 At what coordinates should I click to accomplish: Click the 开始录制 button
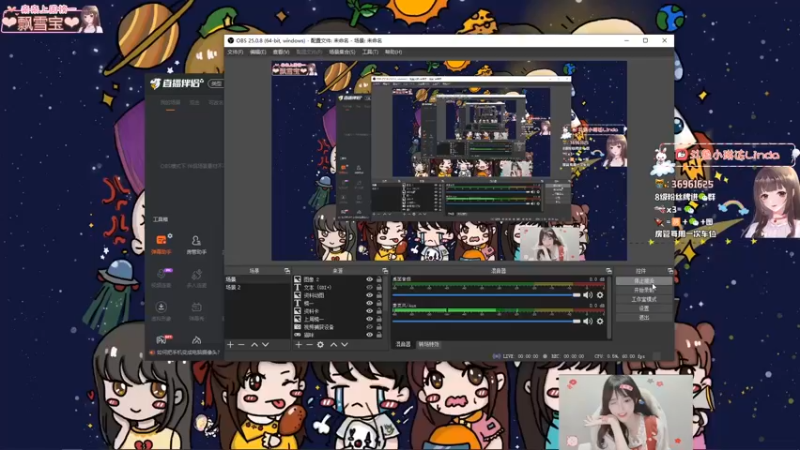[x=644, y=290]
